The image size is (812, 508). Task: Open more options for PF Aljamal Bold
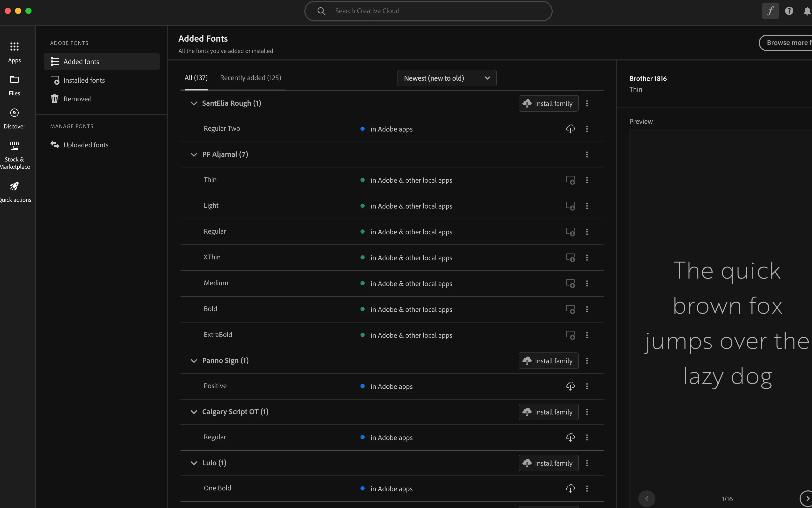click(587, 310)
